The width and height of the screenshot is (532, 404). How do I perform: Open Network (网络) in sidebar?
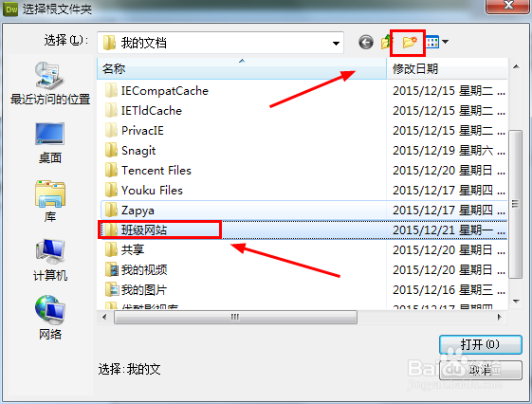point(50,318)
